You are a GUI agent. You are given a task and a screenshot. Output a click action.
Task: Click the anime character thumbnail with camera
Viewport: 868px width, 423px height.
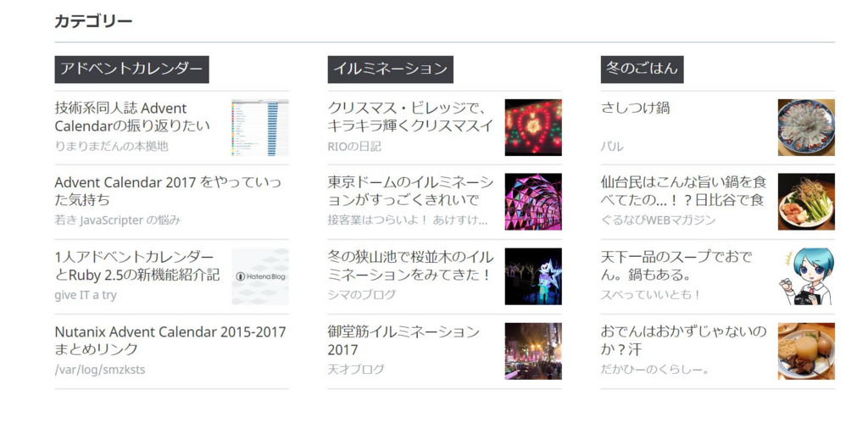(806, 276)
